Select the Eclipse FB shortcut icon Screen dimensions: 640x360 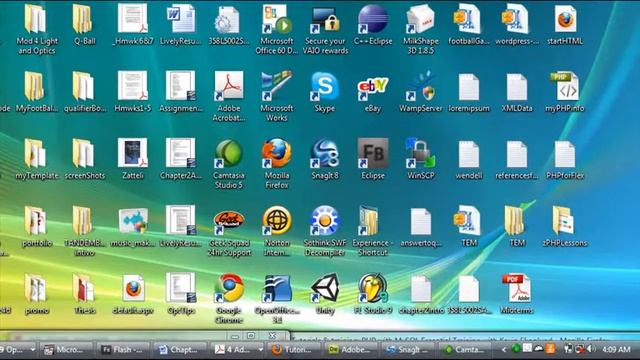[373, 154]
